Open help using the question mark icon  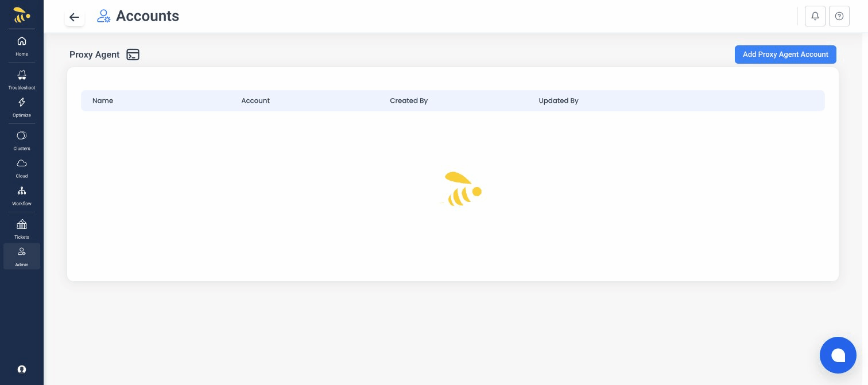coord(839,16)
